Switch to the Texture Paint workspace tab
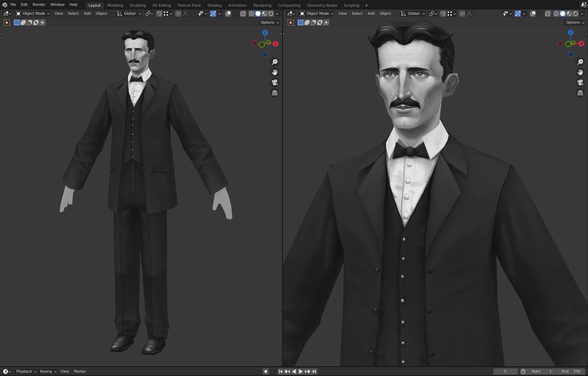 pos(189,5)
